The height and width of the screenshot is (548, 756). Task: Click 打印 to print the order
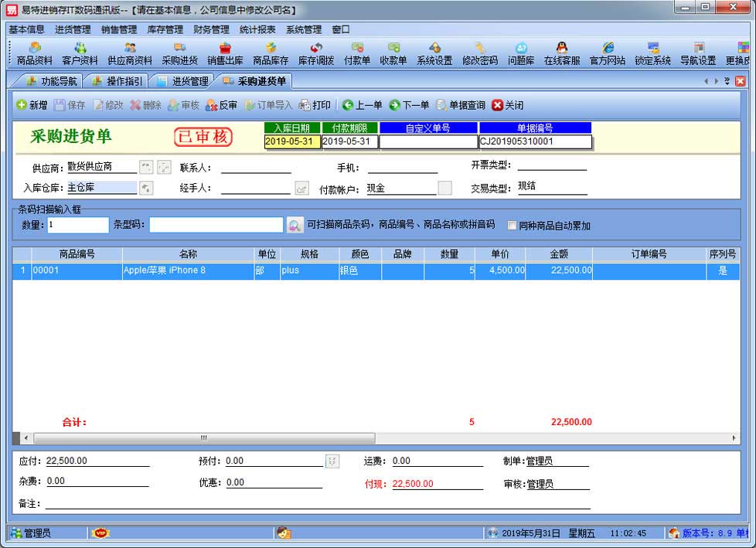tap(315, 105)
